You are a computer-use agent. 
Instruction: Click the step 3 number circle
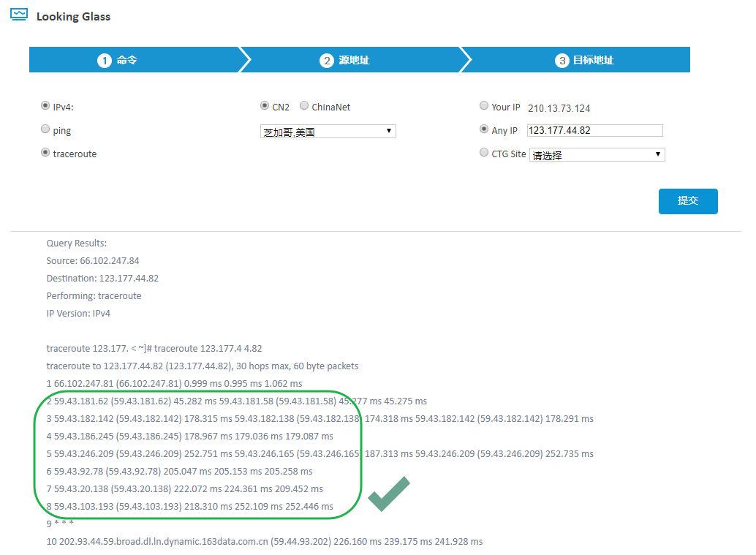click(562, 61)
